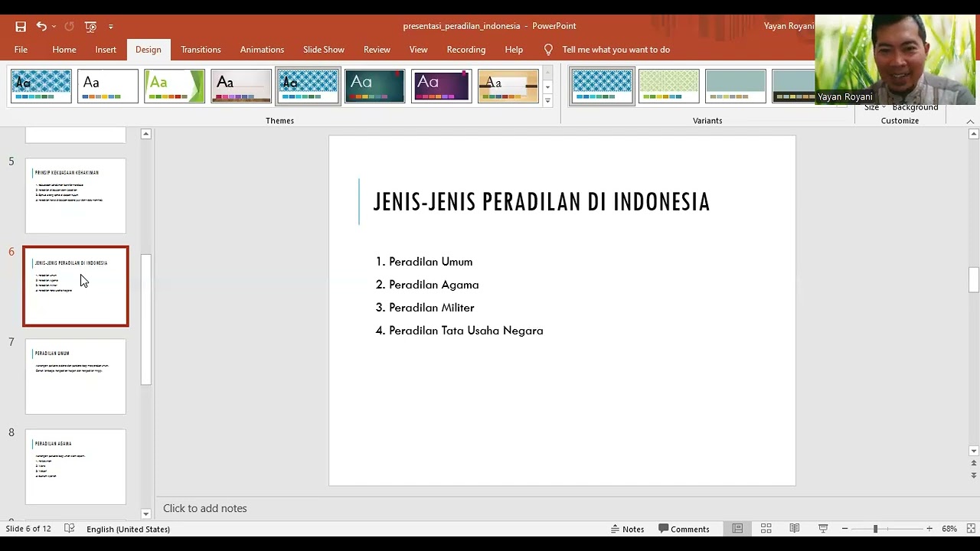Click the spell check status bar icon

click(x=70, y=529)
